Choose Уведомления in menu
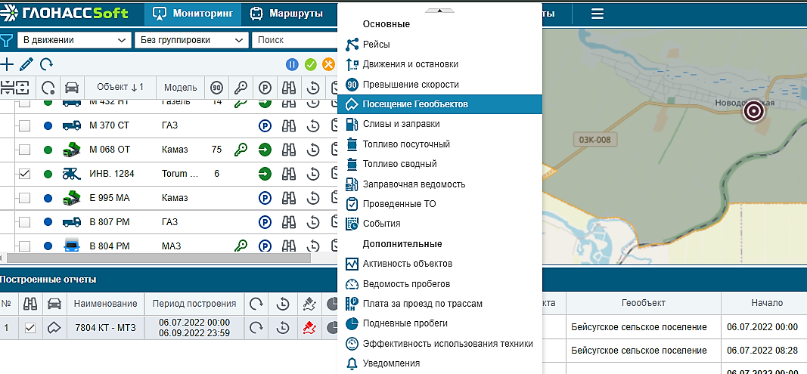Viewport: 807px width, 374px height. click(x=439, y=363)
